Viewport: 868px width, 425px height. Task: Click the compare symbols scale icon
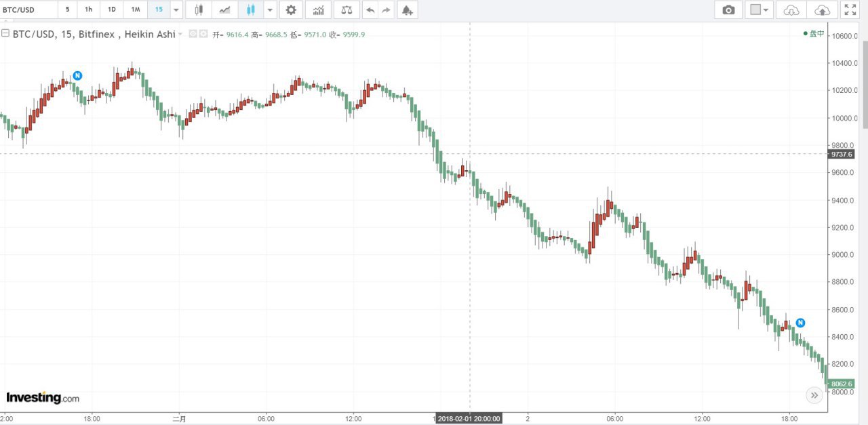pos(347,10)
